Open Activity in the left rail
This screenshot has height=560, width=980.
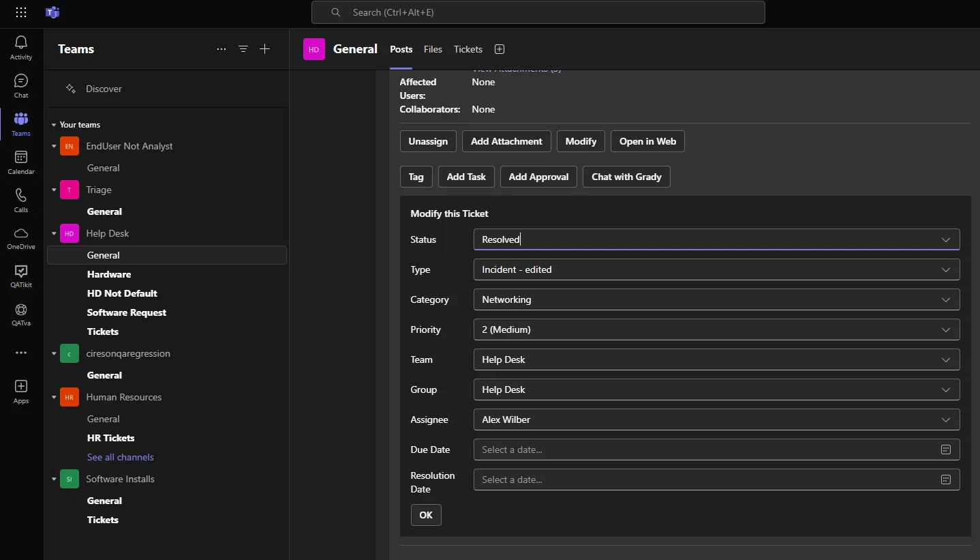click(21, 48)
